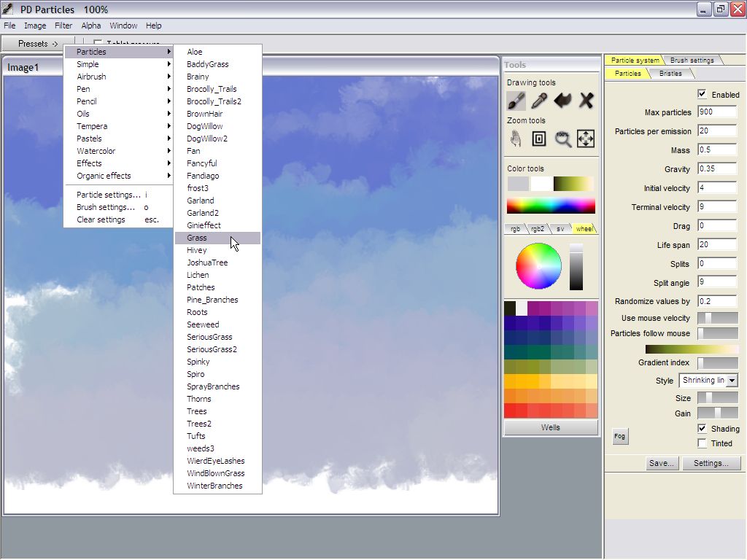Open the Style dropdown list
Screen dimensions: 747x560
732,381
